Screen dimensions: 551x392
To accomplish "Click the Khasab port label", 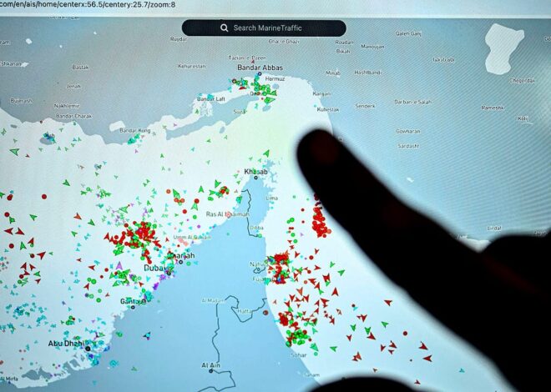I will [255, 172].
